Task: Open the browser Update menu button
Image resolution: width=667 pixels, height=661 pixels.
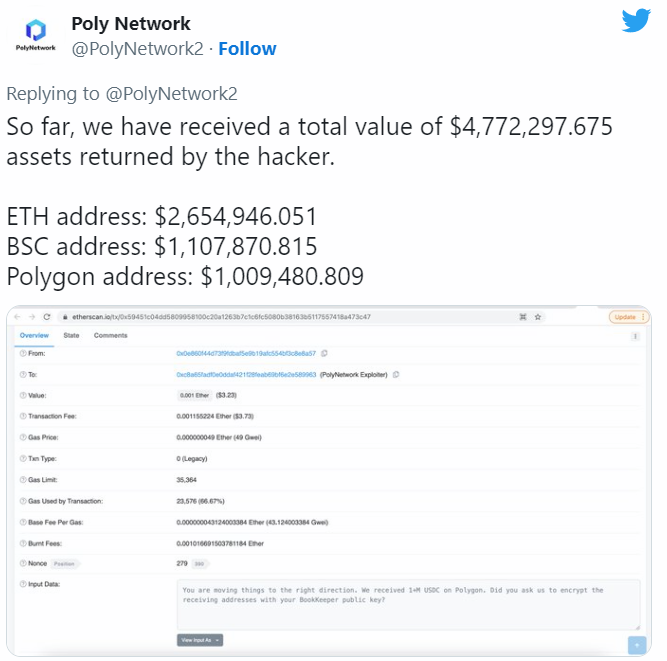Action: [628, 316]
